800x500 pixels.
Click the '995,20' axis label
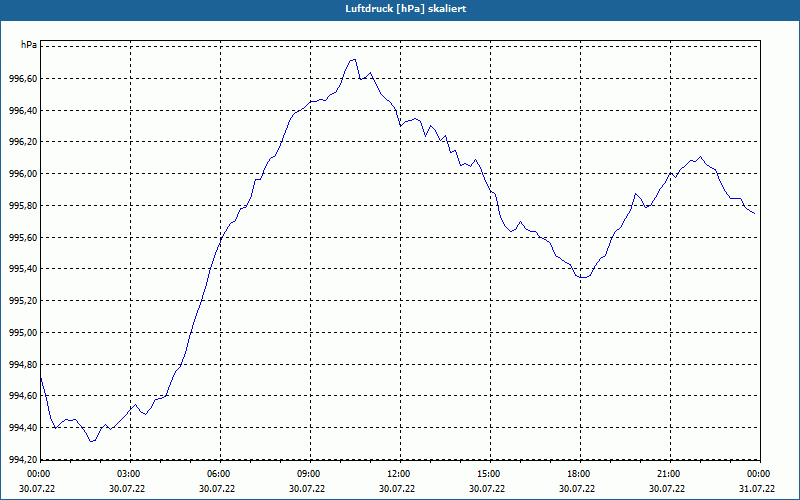23,301
